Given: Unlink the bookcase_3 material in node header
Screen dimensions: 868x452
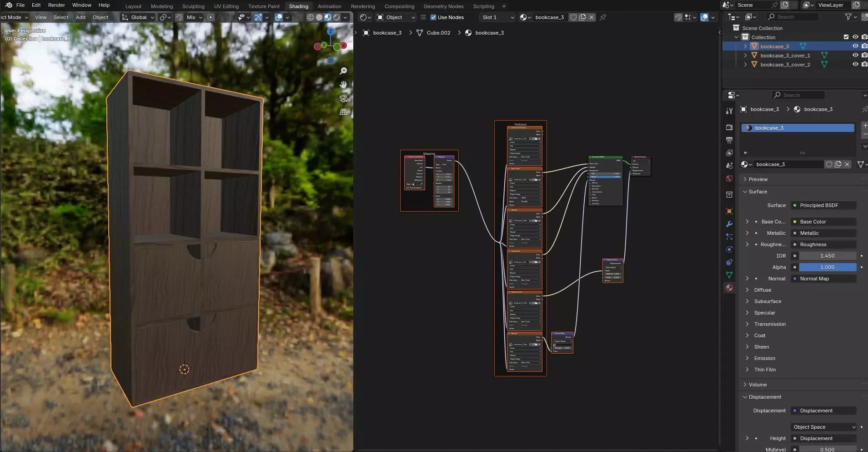Looking at the screenshot, I should click(x=592, y=17).
